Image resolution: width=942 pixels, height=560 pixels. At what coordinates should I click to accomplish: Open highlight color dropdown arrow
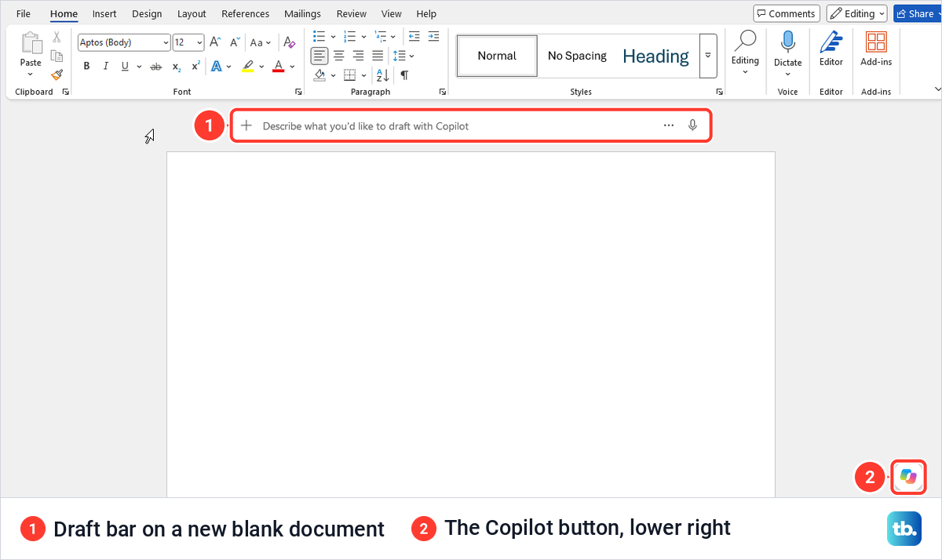261,67
